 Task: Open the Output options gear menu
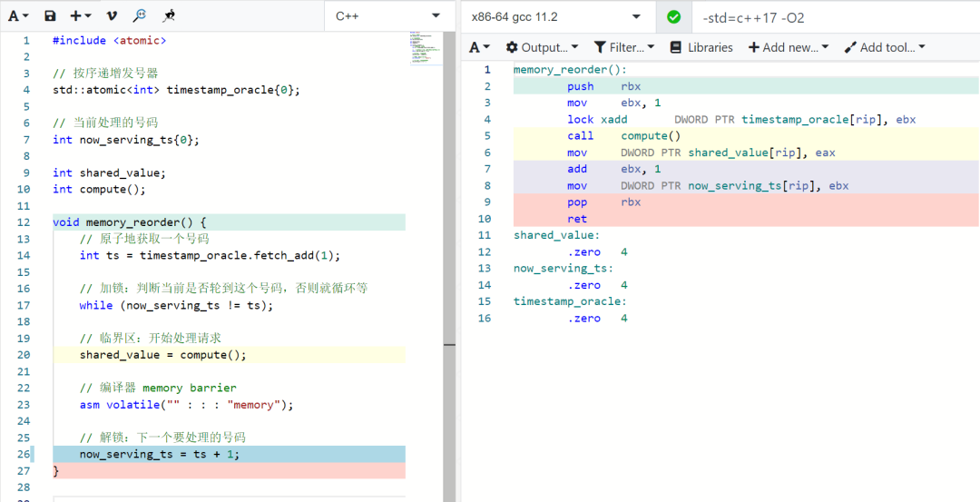[542, 47]
